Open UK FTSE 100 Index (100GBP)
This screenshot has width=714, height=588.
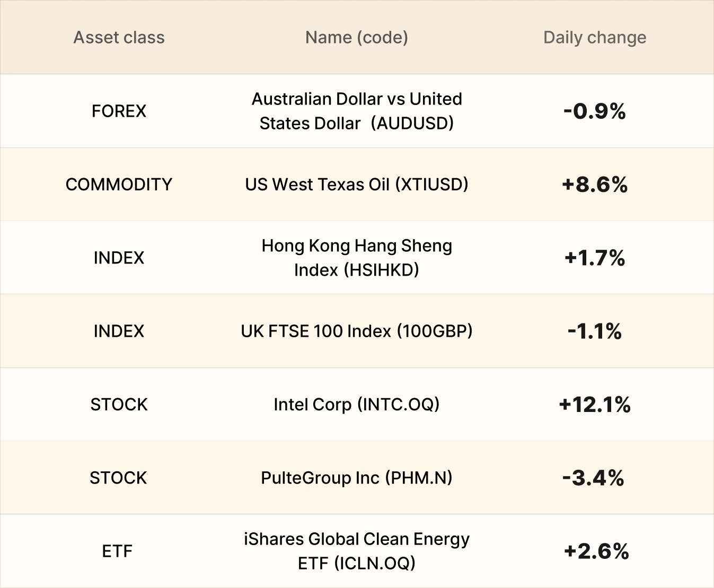point(357,331)
